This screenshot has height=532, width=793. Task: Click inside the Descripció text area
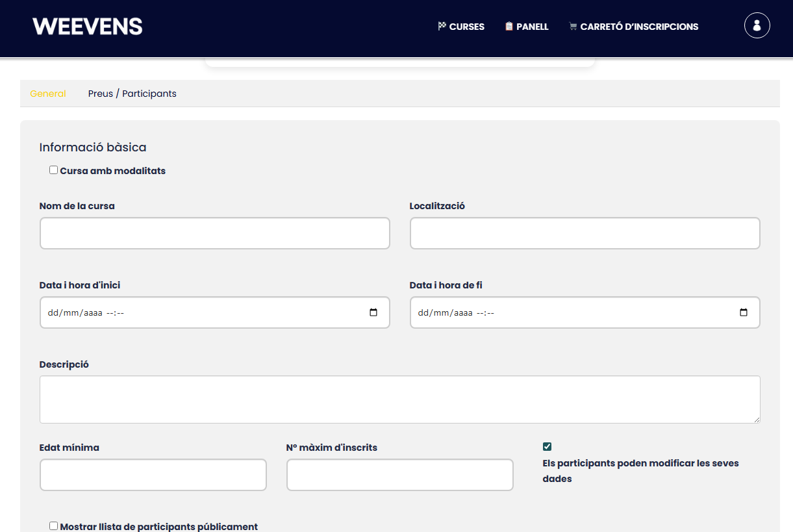(x=399, y=399)
